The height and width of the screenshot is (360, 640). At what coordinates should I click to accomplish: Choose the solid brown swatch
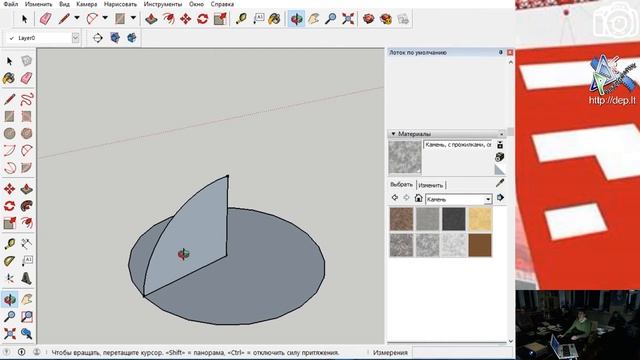click(x=480, y=245)
